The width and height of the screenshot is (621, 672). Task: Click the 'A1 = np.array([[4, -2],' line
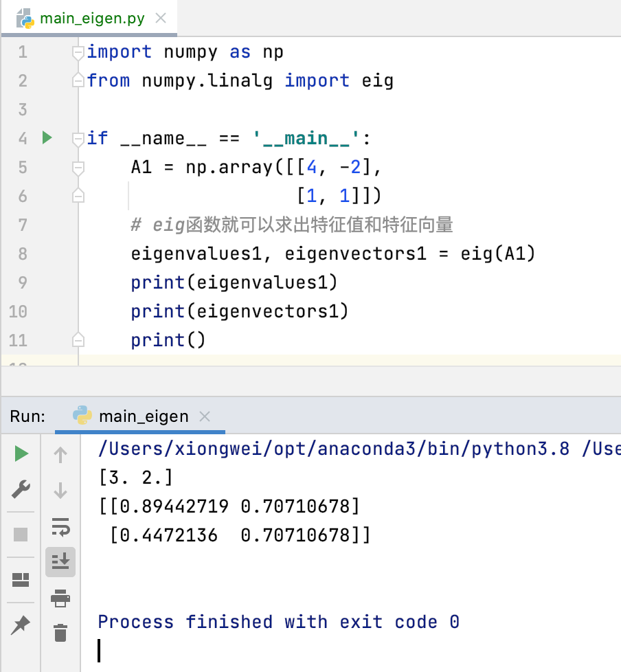(x=256, y=167)
